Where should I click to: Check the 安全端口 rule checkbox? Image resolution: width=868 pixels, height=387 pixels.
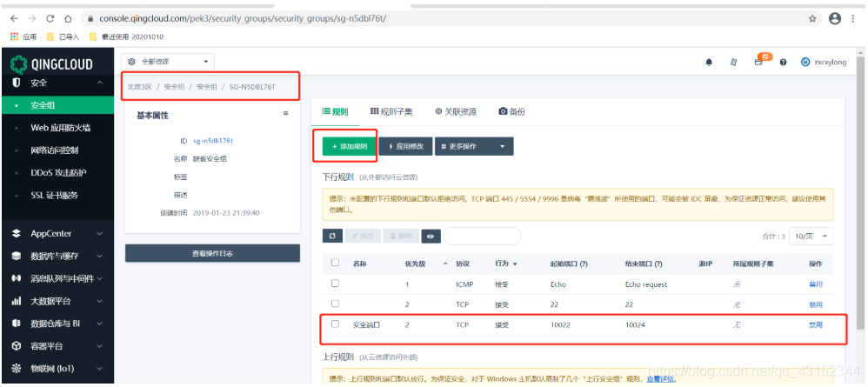pos(335,324)
